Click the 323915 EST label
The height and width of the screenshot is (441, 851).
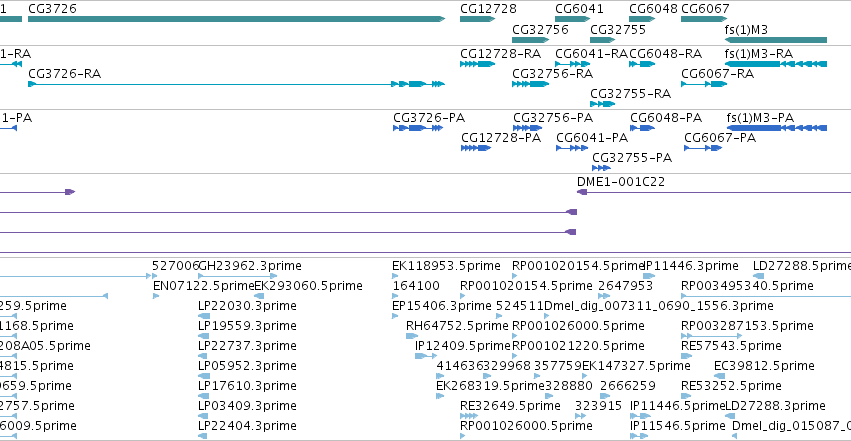[x=599, y=406]
